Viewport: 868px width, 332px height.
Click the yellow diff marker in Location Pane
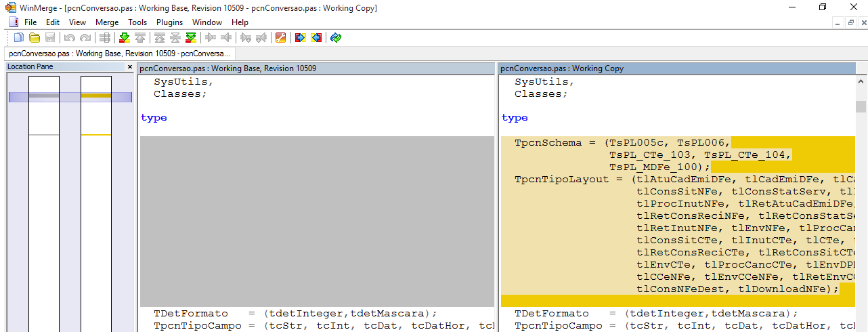click(x=96, y=96)
